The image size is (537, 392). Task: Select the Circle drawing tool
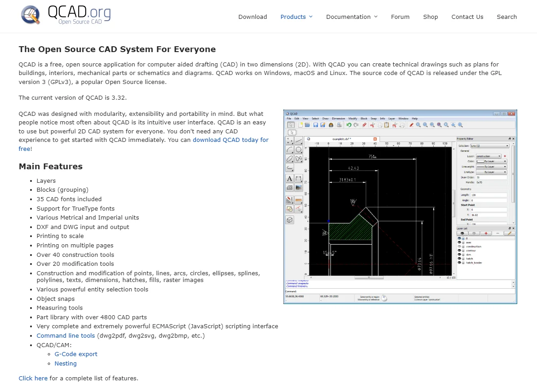click(299, 150)
